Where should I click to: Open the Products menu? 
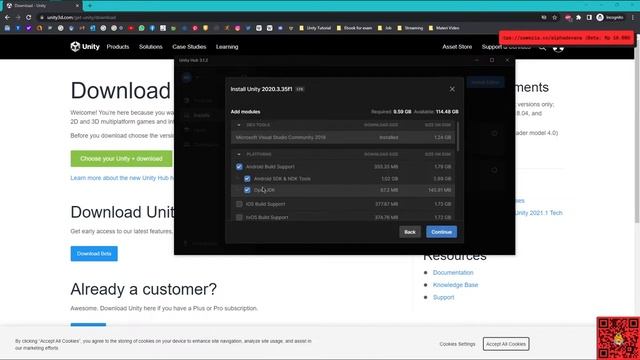(118, 47)
